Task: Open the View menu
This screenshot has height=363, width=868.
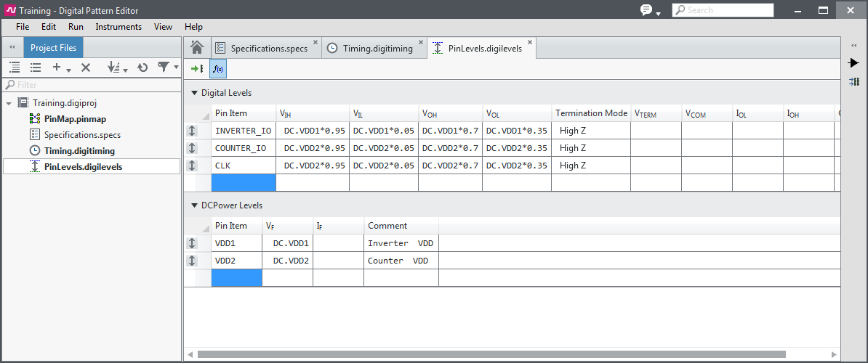Action: click(163, 27)
